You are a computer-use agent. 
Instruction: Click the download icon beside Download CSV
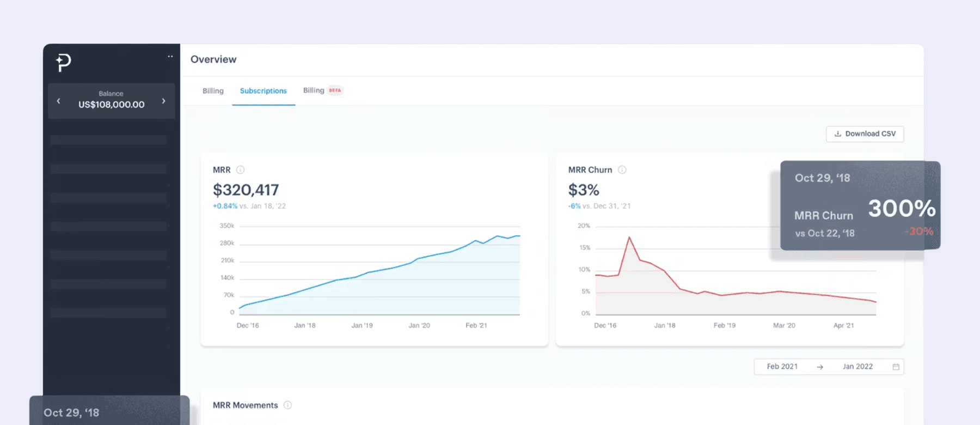tap(838, 133)
